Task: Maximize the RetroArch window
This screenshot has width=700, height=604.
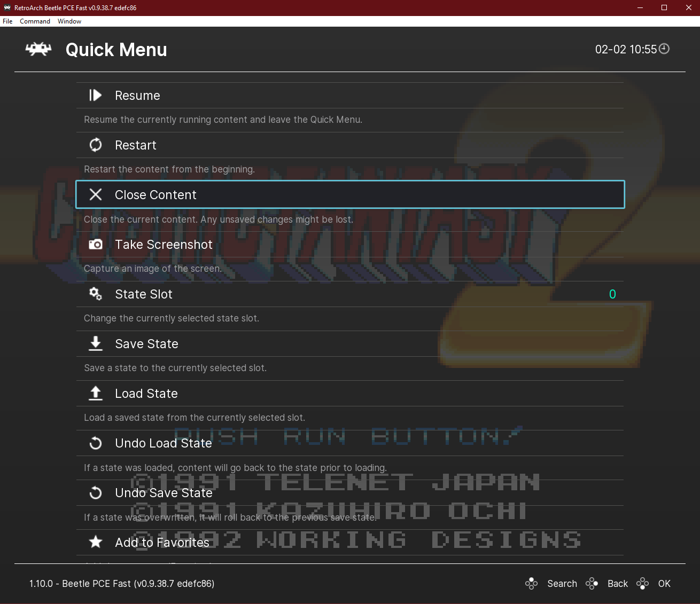Action: [664, 7]
